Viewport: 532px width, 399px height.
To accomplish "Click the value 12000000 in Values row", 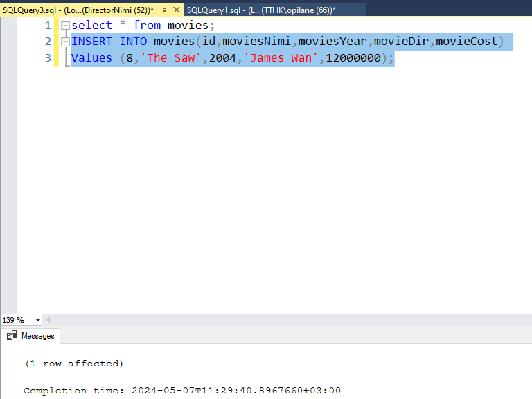I will point(353,58).
